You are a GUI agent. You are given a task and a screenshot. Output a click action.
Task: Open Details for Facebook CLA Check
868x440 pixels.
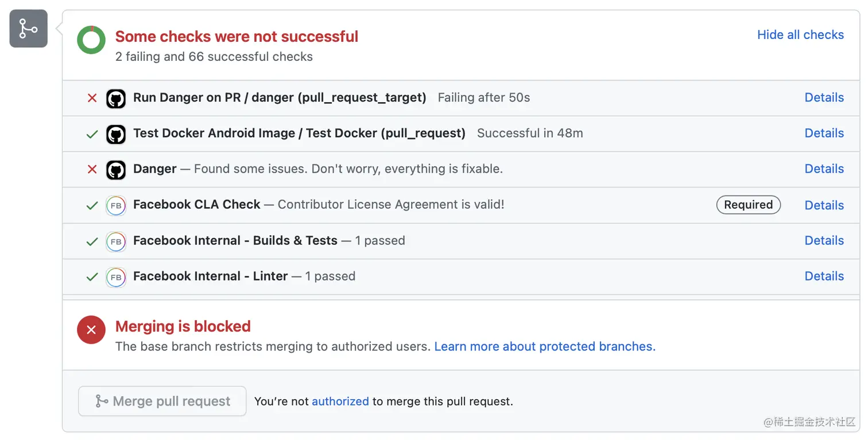coord(824,205)
